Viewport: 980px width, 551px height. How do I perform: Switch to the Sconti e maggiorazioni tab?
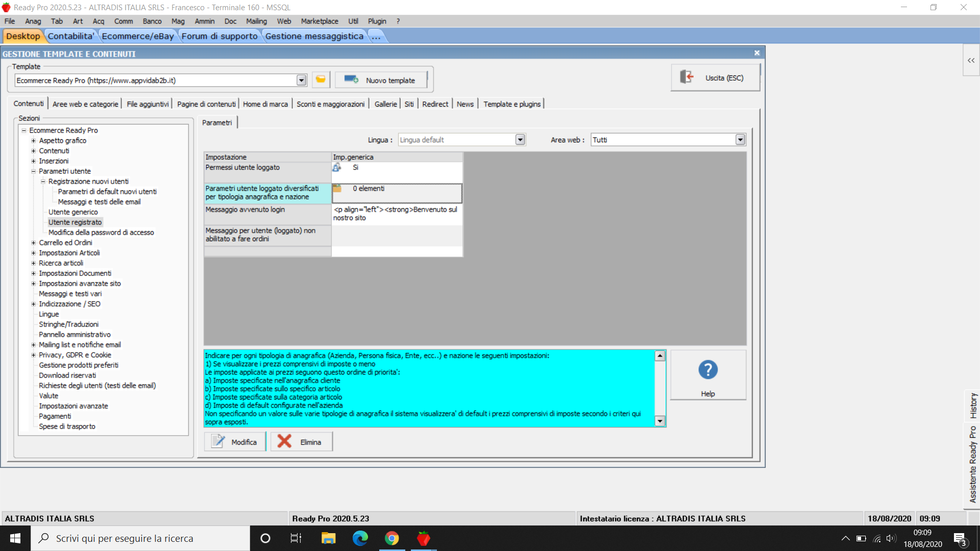pyautogui.click(x=330, y=104)
